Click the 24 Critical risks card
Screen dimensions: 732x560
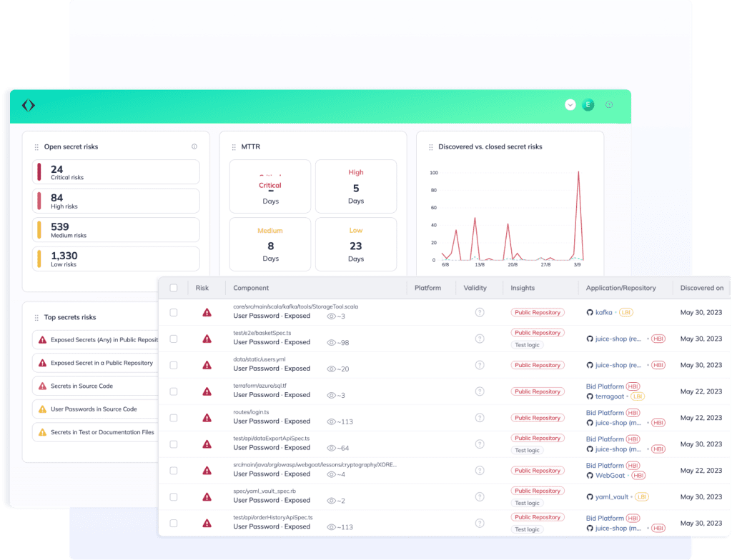pyautogui.click(x=116, y=172)
